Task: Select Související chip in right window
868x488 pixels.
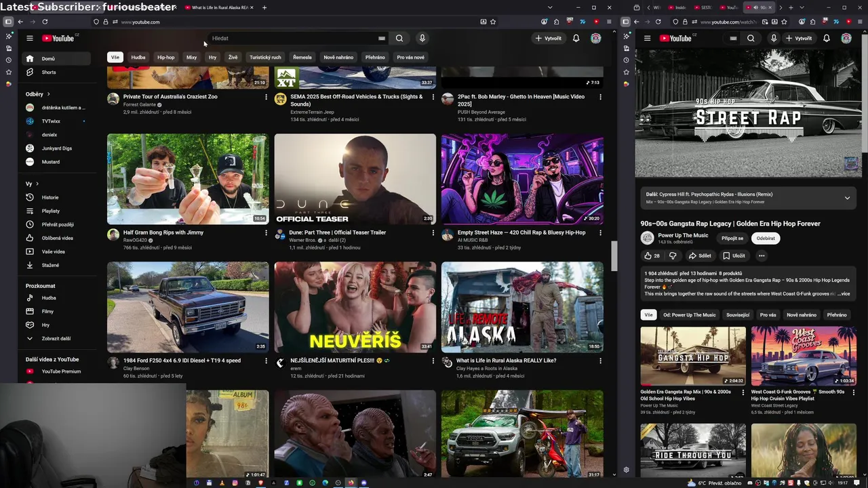Action: (738, 315)
